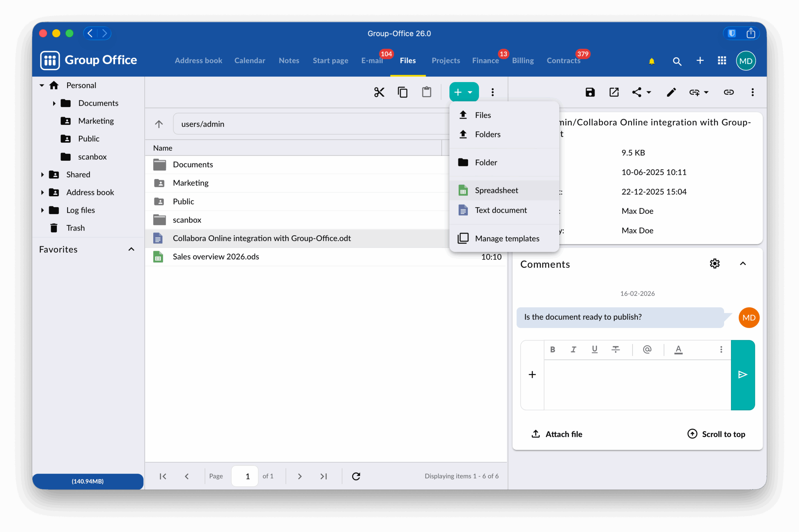Click Scroll to top button
The image size is (799, 532).
click(716, 434)
